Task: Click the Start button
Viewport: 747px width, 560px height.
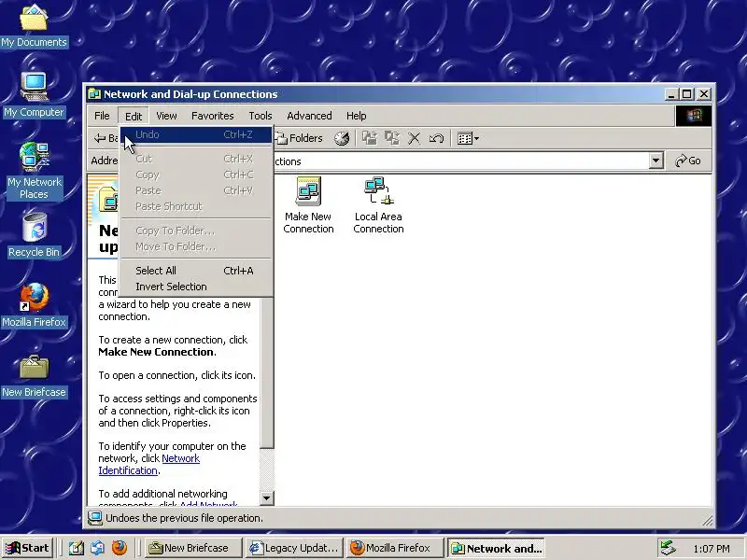Action: (x=27, y=548)
